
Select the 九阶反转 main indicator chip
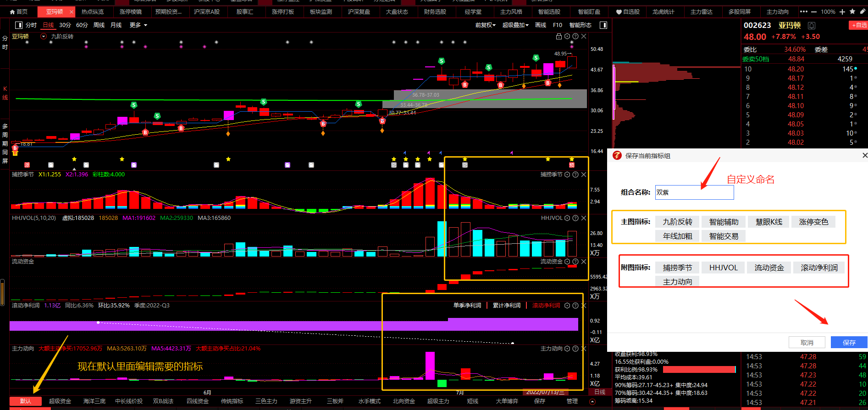point(677,222)
